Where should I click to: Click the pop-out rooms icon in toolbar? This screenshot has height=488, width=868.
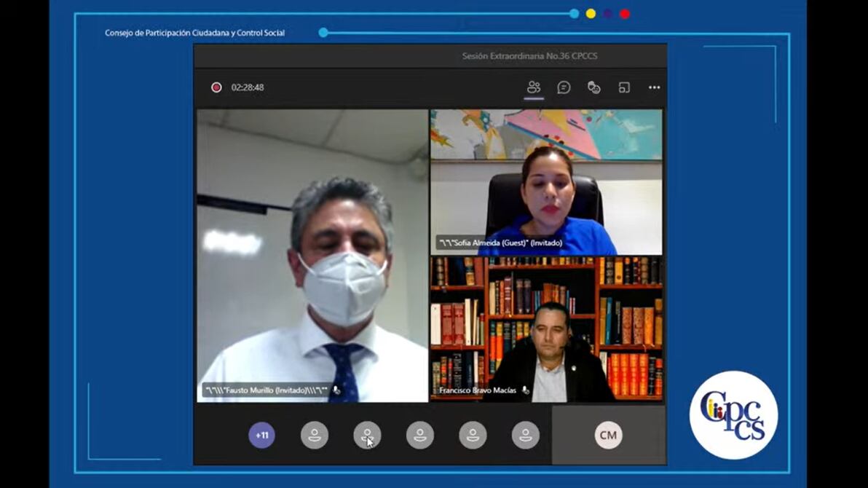[624, 87]
